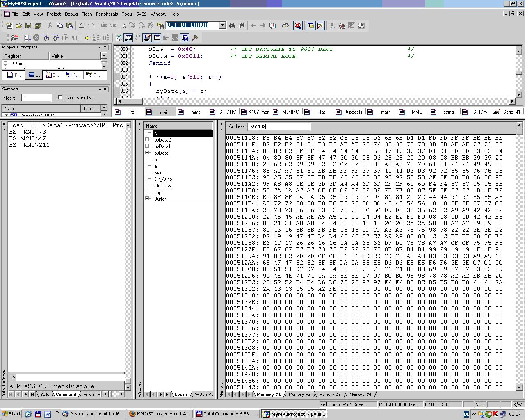This screenshot has width=525, height=420.
Task: Cut selection with the scissors icon
Action: click(x=50, y=25)
